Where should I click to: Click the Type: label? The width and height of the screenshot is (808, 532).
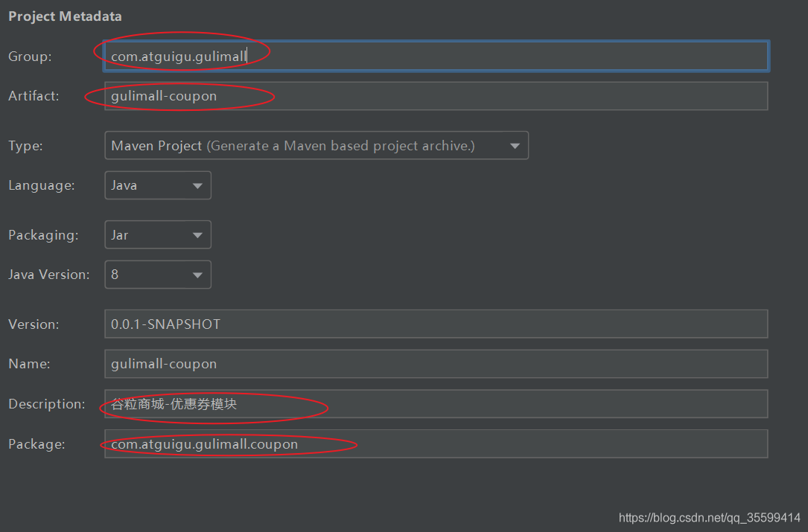(x=25, y=146)
